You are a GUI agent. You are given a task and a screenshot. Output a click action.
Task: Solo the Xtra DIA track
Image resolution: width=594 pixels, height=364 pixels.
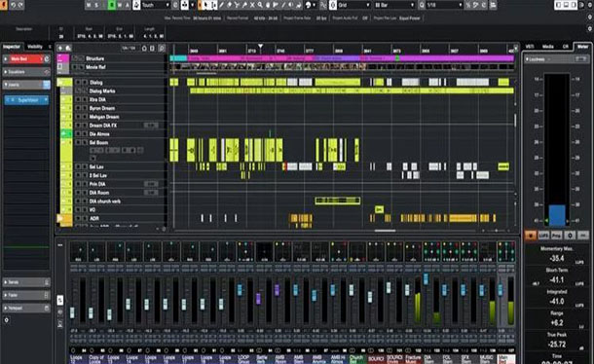pos(85,99)
